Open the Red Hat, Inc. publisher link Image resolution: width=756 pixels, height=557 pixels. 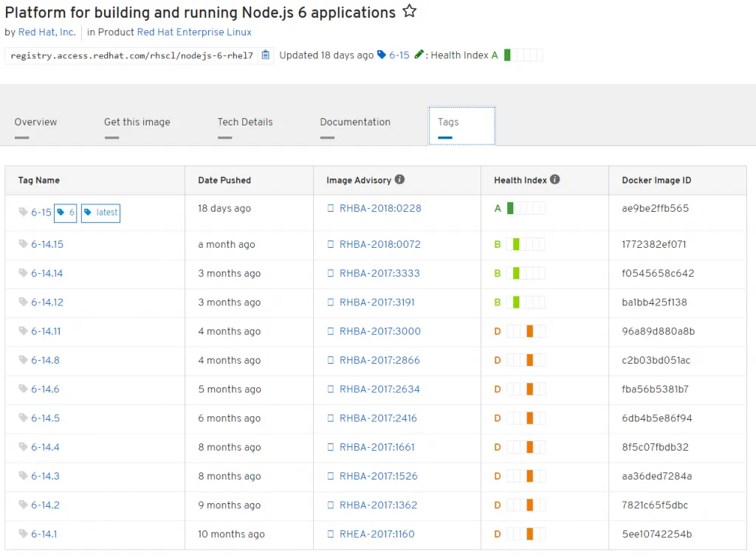pyautogui.click(x=47, y=32)
